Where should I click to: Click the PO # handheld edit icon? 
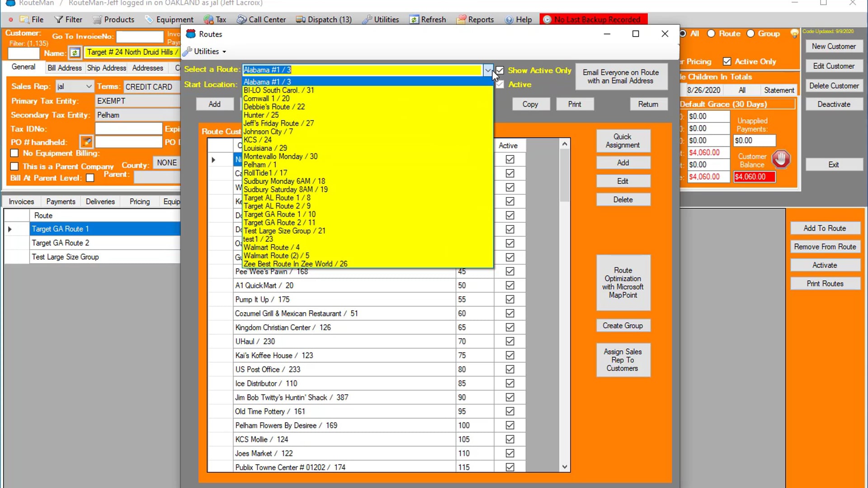[x=86, y=142]
